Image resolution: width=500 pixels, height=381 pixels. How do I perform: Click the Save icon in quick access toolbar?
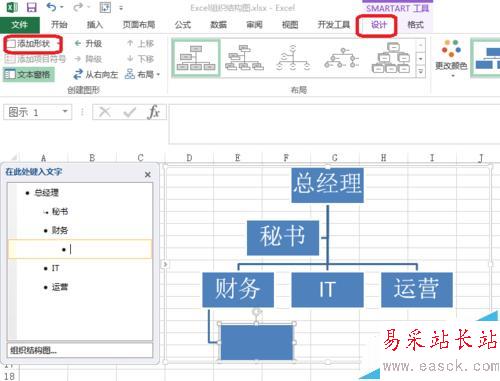(x=32, y=7)
